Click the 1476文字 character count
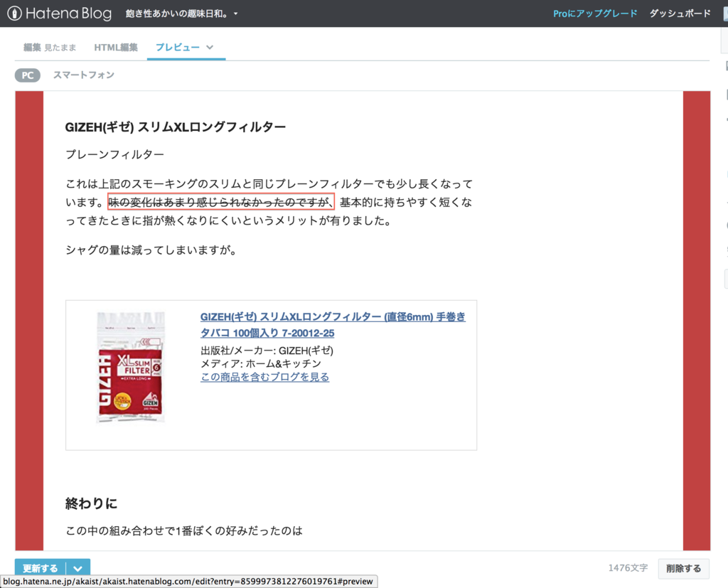Viewport: 728px width, 588px height. coord(628,568)
